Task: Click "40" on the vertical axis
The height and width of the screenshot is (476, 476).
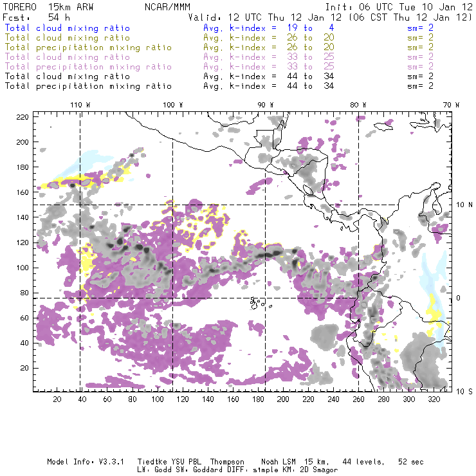Action: 24,343
